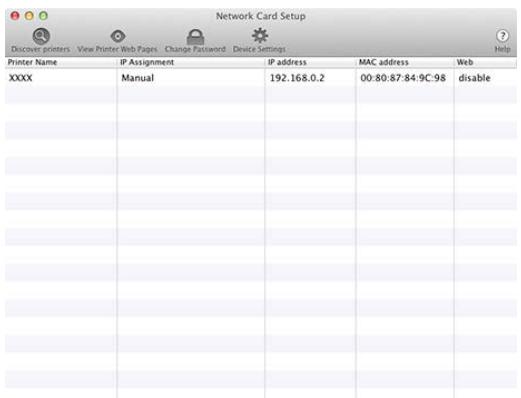
Task: Sort by IP Assignment column header
Action: point(191,62)
